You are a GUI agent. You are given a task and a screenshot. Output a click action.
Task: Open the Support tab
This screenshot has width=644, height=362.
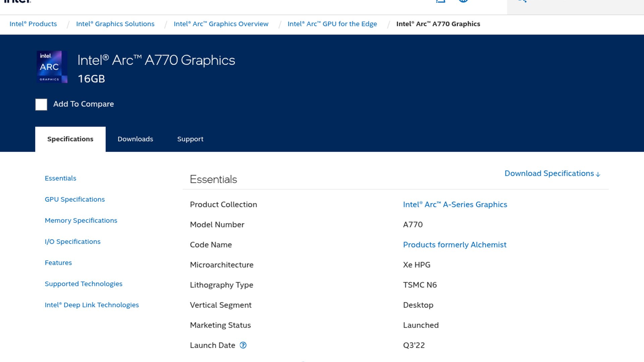pos(190,139)
